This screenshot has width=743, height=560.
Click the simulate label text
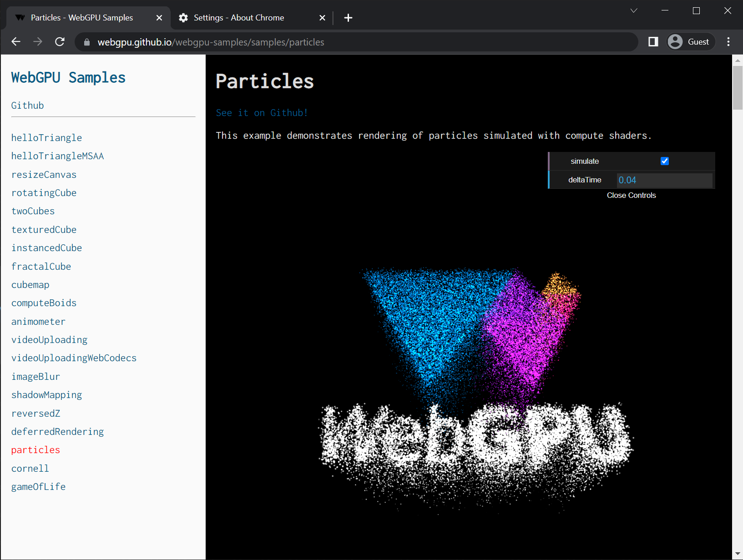(585, 161)
